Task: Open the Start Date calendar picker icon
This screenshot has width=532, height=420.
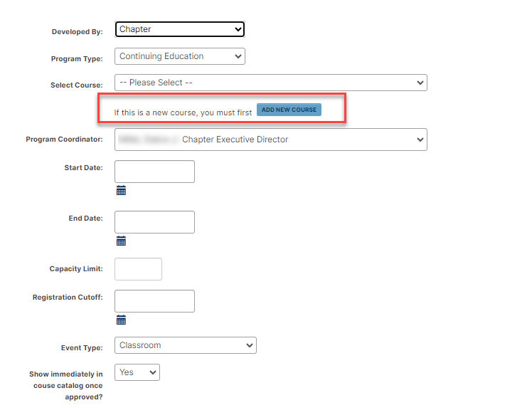Action: 121,191
